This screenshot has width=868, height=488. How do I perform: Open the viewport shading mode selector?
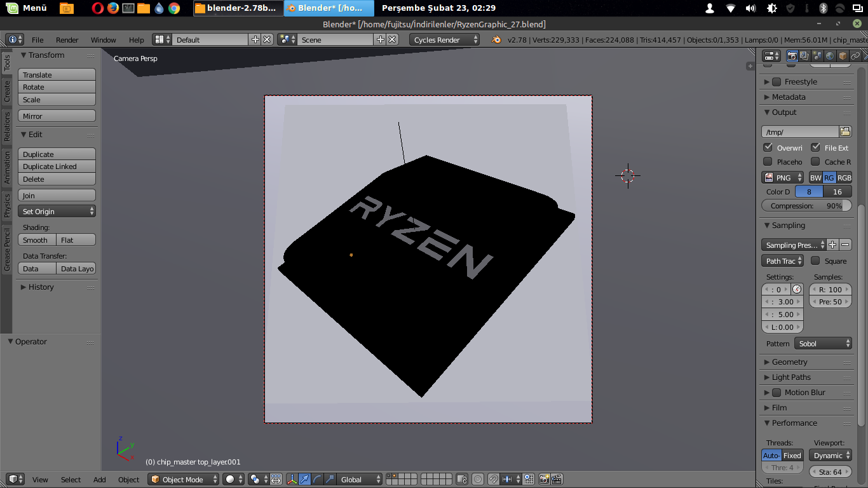[234, 479]
